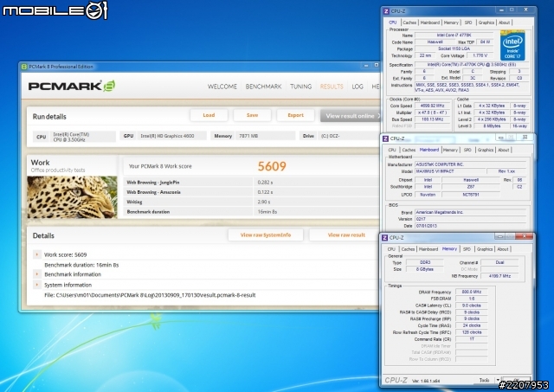Maximize the PCMark 8 window
This screenshot has height=392, width=554.
point(377,66)
